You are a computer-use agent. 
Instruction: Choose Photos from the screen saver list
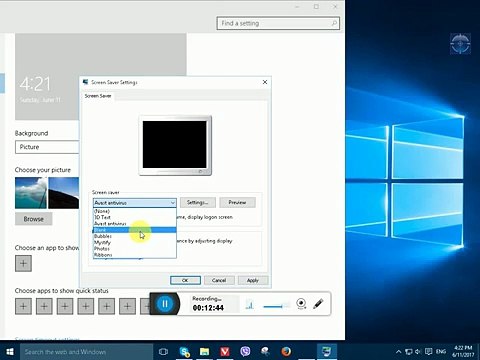point(135,249)
